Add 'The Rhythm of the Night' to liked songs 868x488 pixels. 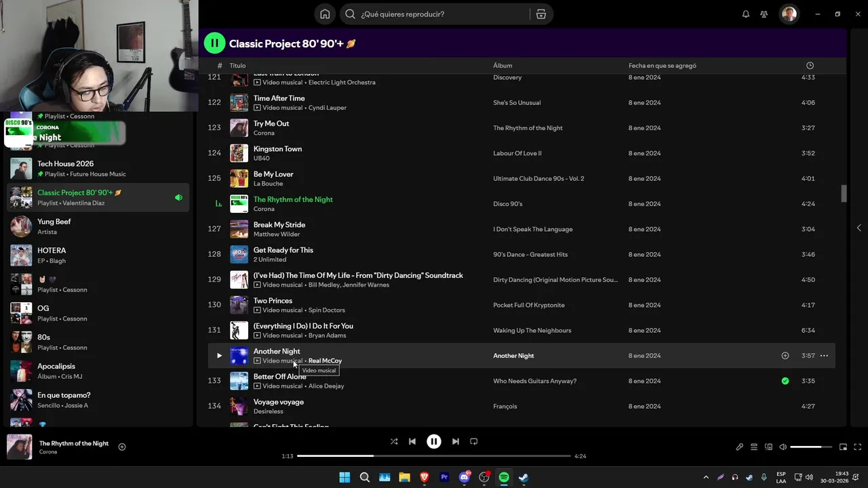click(x=122, y=447)
